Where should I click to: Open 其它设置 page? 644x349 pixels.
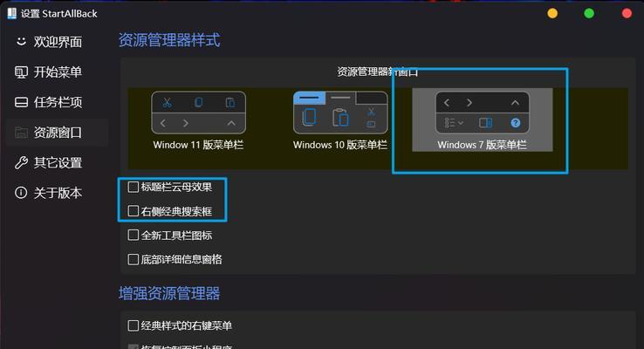click(x=58, y=162)
